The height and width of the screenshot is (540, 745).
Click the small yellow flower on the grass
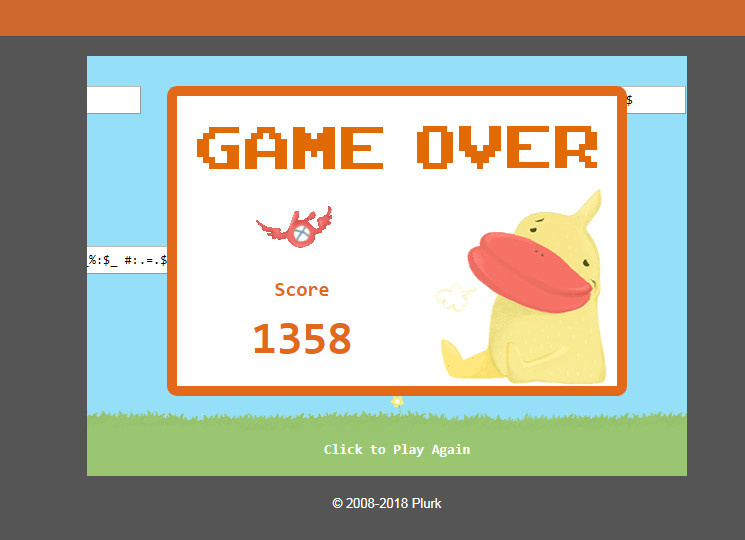tap(397, 402)
